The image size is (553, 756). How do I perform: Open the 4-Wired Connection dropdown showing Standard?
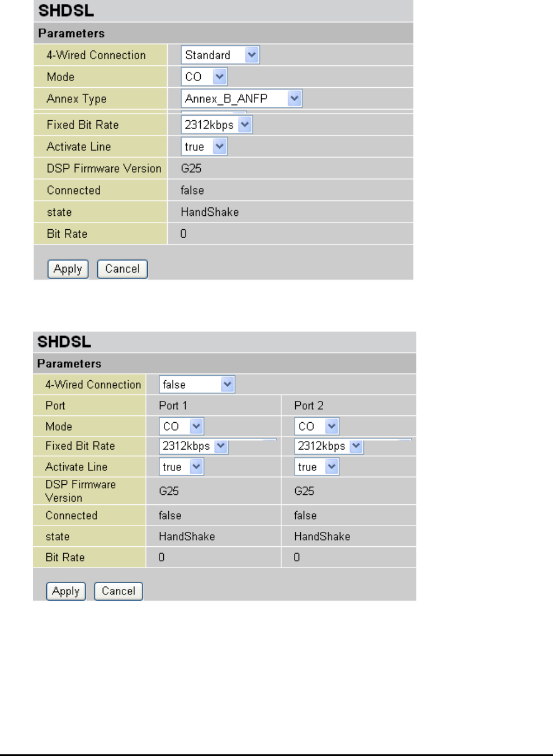coord(220,55)
